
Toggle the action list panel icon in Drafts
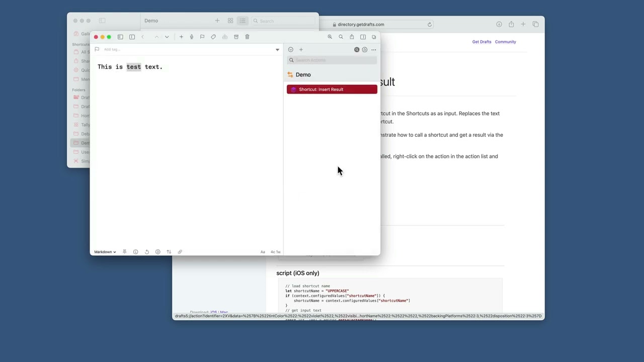coord(363,37)
